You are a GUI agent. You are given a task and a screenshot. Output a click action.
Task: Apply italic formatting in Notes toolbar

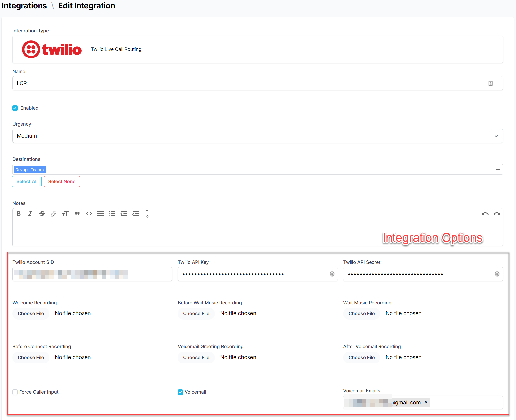[x=30, y=214]
